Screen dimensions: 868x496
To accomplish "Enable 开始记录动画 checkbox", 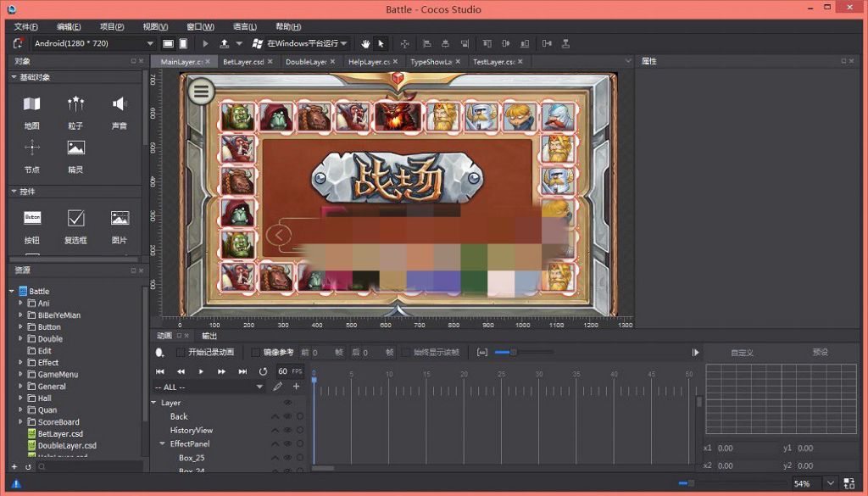I will pos(181,352).
